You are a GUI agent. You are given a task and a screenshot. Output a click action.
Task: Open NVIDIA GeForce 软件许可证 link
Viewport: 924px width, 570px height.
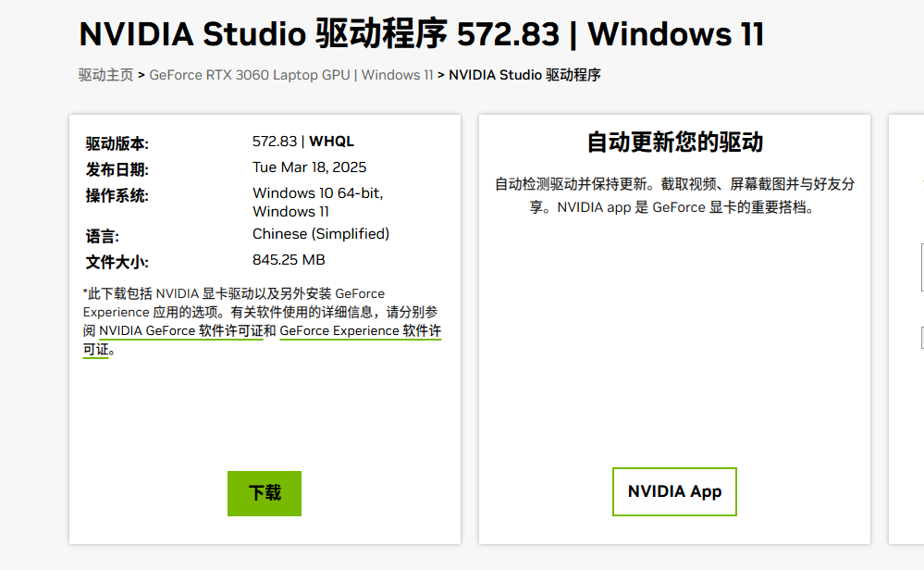tap(181, 331)
